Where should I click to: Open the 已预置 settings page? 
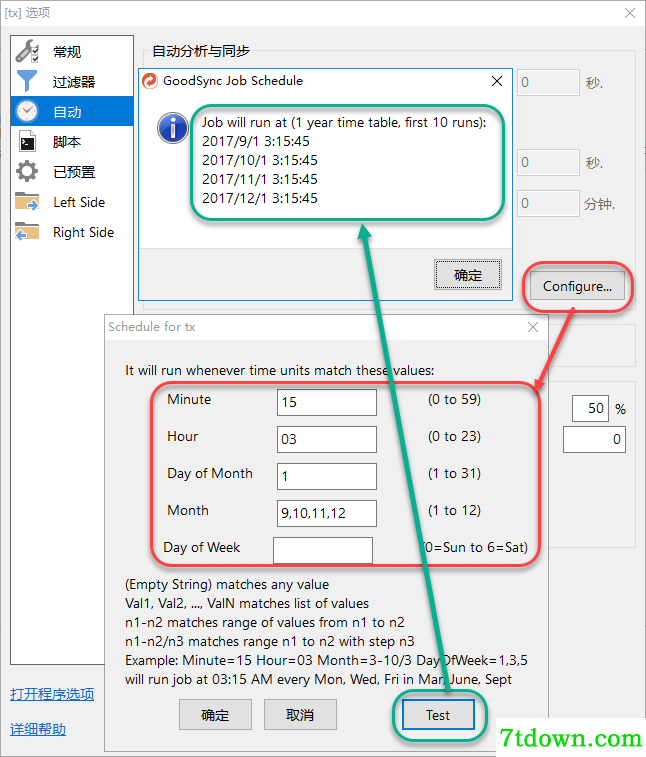coord(72,171)
